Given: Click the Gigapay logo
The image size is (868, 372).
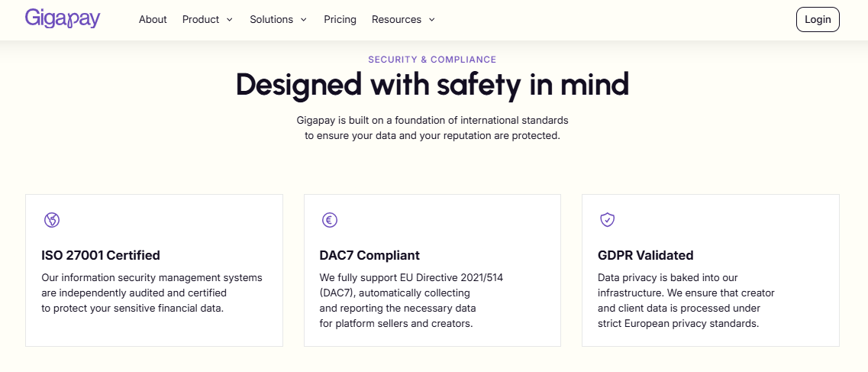Looking at the screenshot, I should (x=63, y=18).
